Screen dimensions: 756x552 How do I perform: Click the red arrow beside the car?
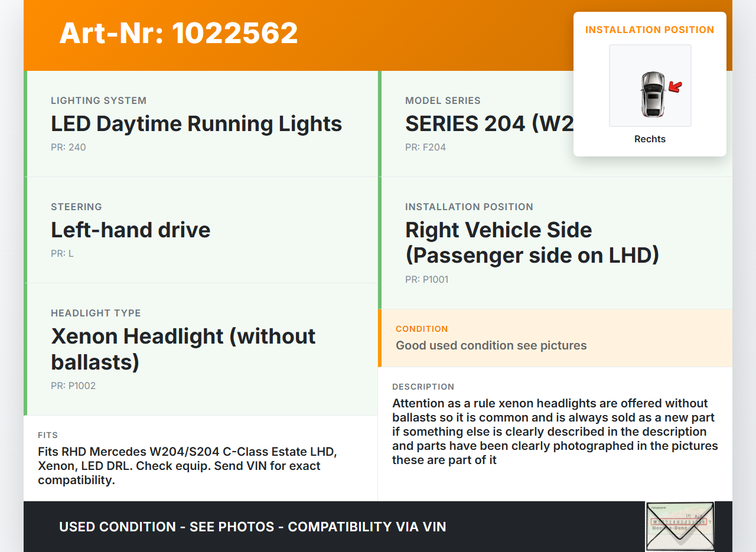click(x=675, y=87)
